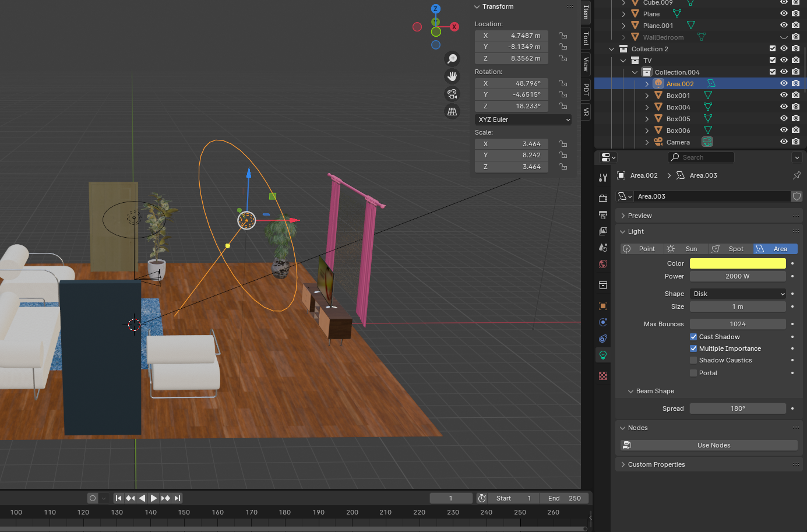Select the Sun light type button

point(686,249)
